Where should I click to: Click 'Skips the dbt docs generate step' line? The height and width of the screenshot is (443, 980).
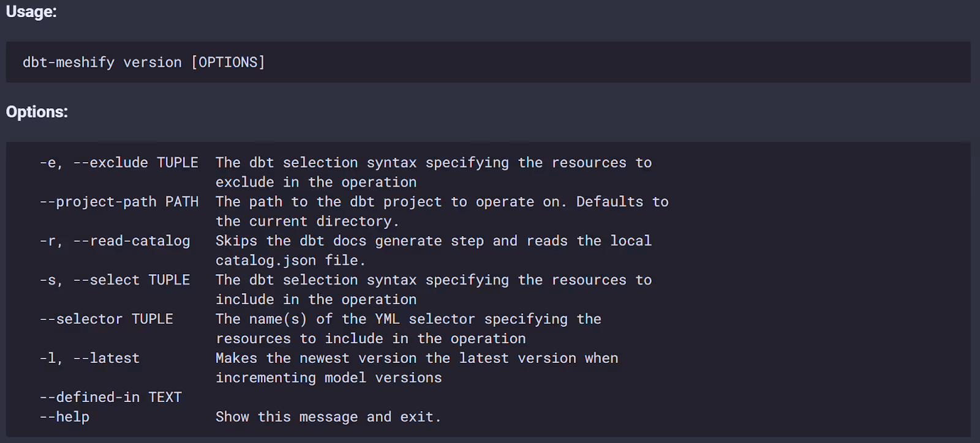pyautogui.click(x=434, y=241)
